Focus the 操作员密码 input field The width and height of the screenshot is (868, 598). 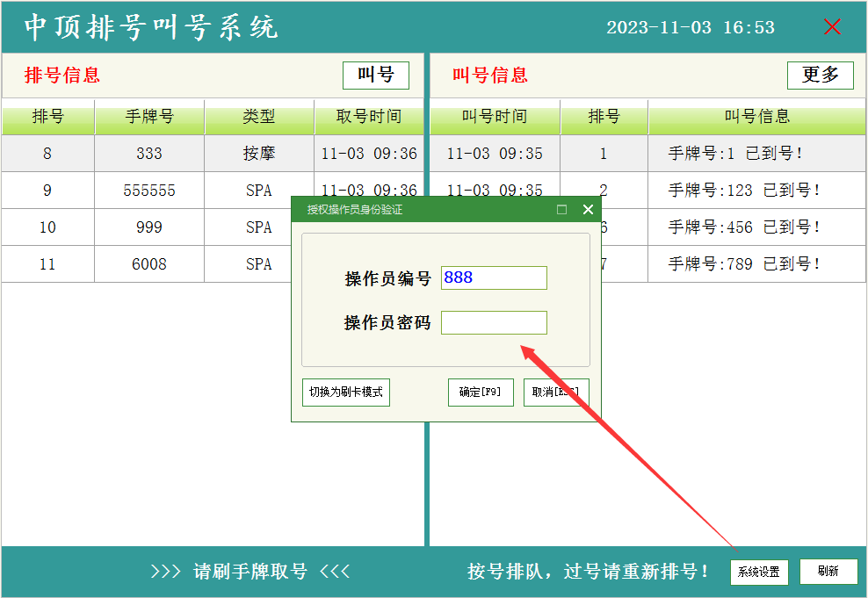coord(494,322)
